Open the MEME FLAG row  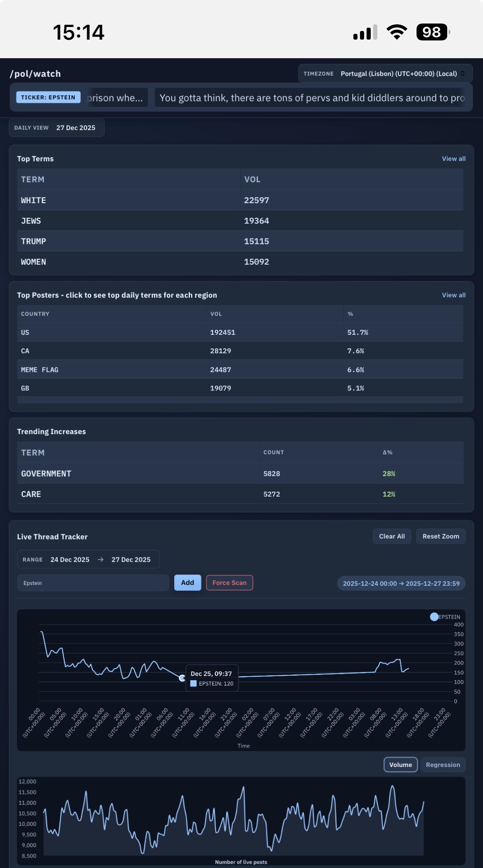pyautogui.click(x=240, y=370)
